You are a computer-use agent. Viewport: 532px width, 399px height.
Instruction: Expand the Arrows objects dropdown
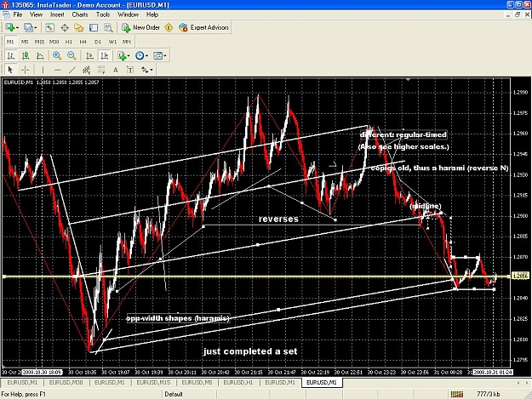(x=152, y=70)
